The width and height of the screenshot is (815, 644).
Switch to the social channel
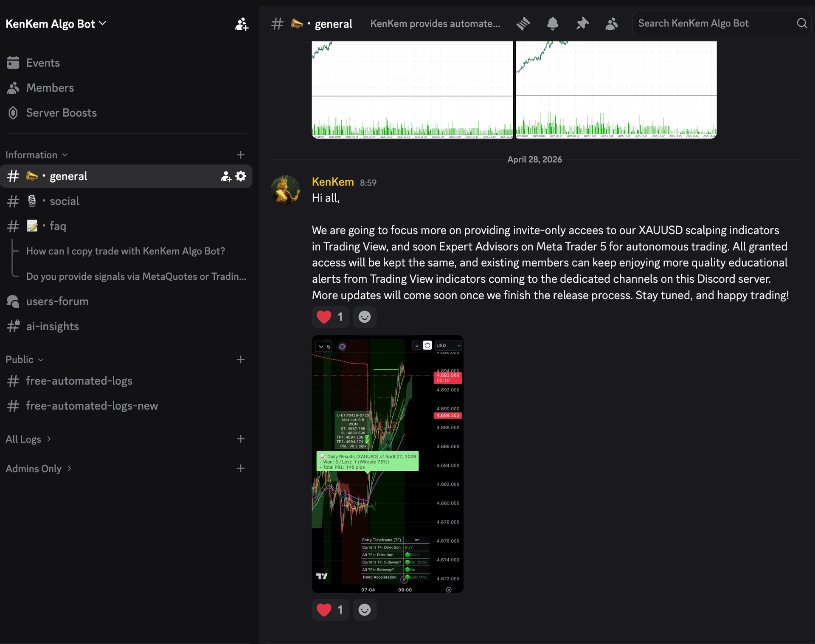pyautogui.click(x=126, y=201)
